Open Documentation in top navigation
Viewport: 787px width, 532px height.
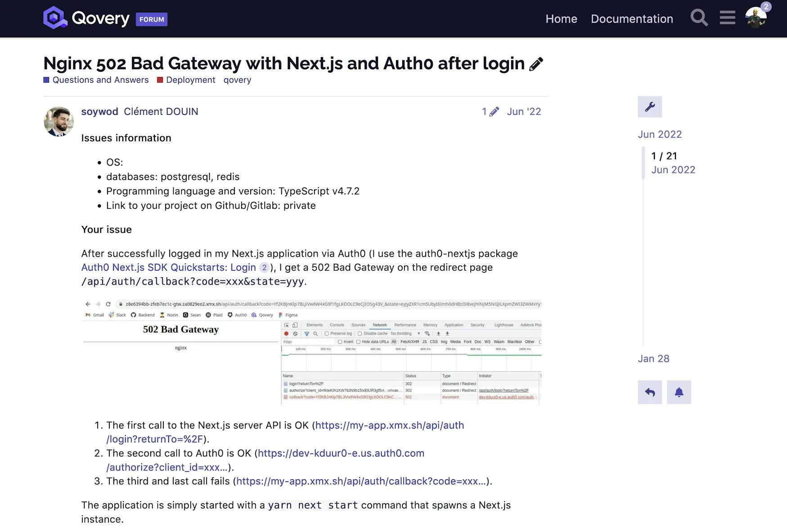632,19
